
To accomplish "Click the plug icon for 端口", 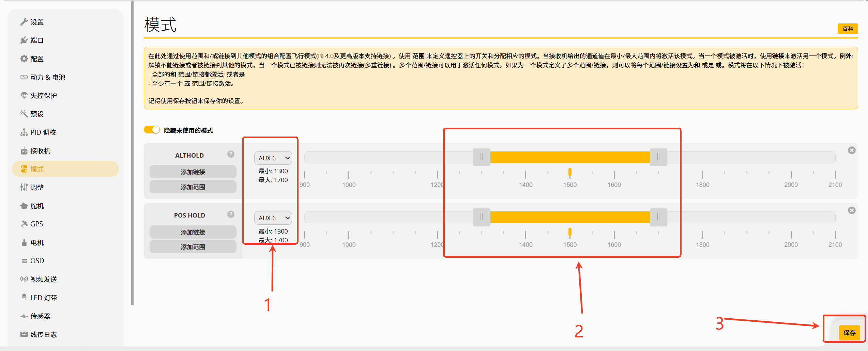I will pos(24,41).
